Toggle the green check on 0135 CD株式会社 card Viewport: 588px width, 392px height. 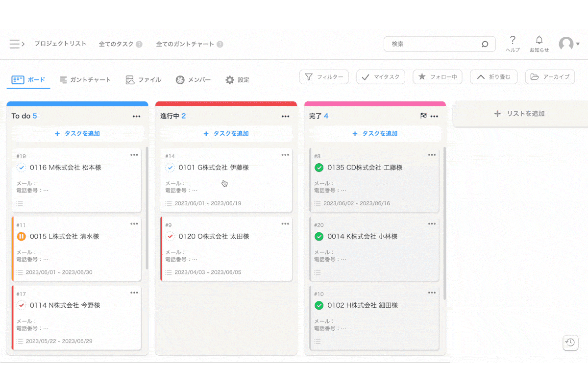pos(318,167)
